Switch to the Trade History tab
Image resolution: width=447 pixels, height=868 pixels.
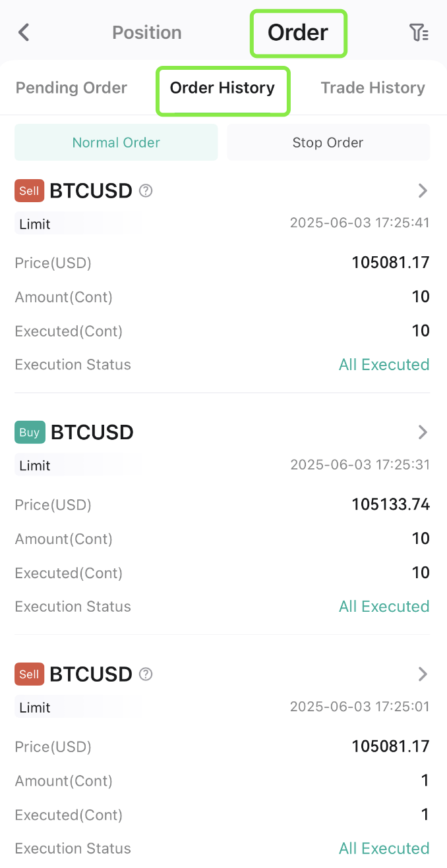point(372,87)
